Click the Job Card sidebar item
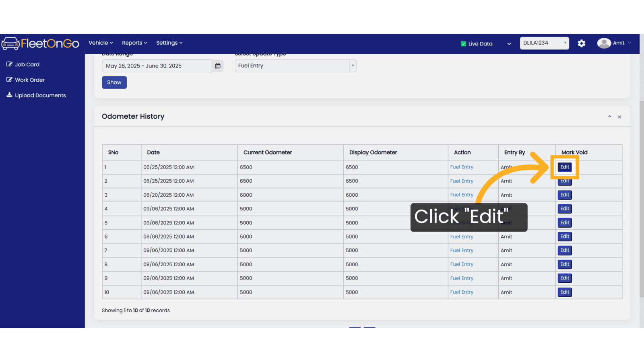This screenshot has height=362, width=644. (x=23, y=64)
